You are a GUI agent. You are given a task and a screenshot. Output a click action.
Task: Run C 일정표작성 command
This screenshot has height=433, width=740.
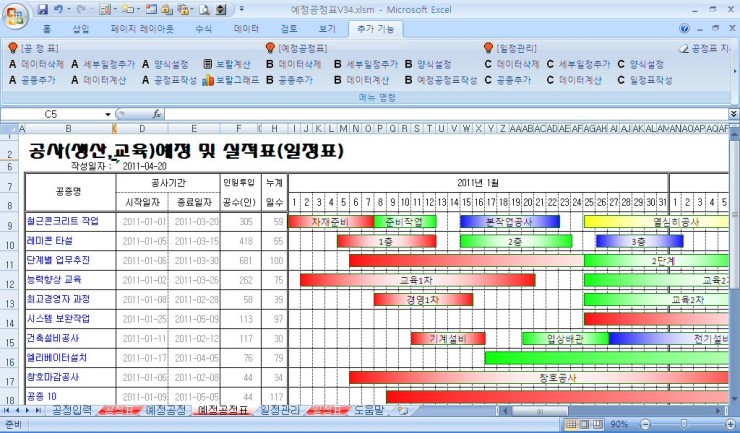coord(645,80)
